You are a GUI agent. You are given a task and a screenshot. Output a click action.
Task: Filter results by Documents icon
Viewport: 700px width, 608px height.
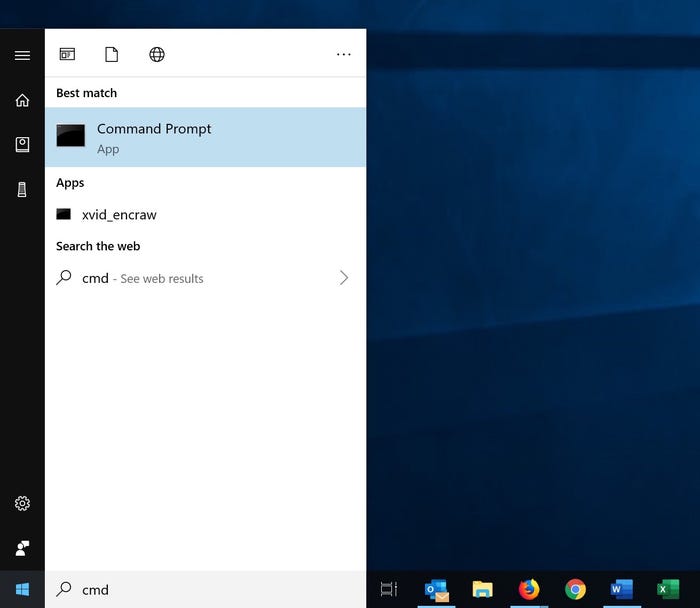pyautogui.click(x=112, y=54)
